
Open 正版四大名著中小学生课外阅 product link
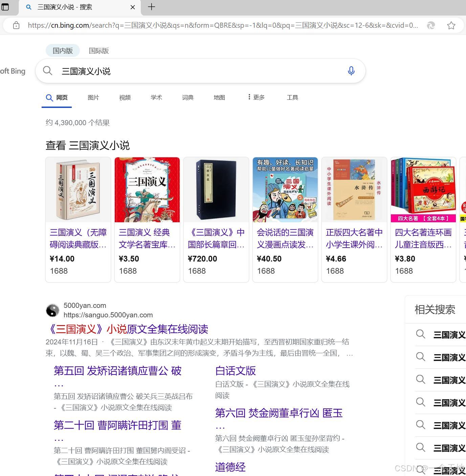tap(354, 238)
